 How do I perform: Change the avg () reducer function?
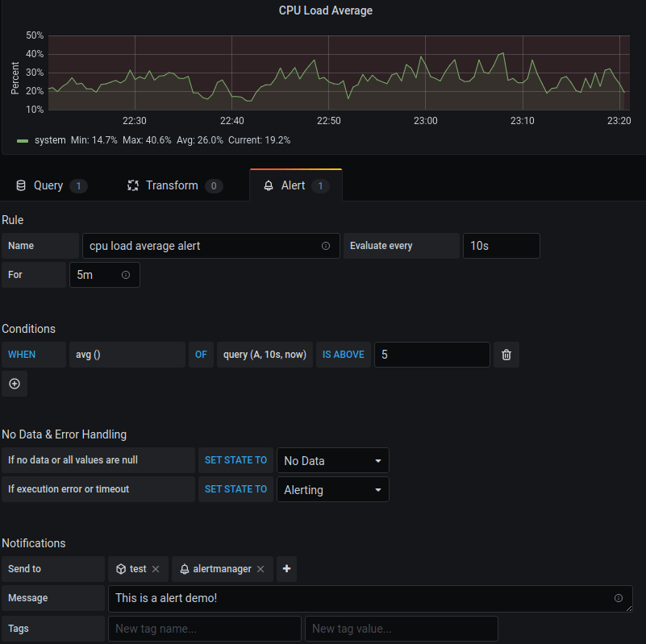coord(127,355)
